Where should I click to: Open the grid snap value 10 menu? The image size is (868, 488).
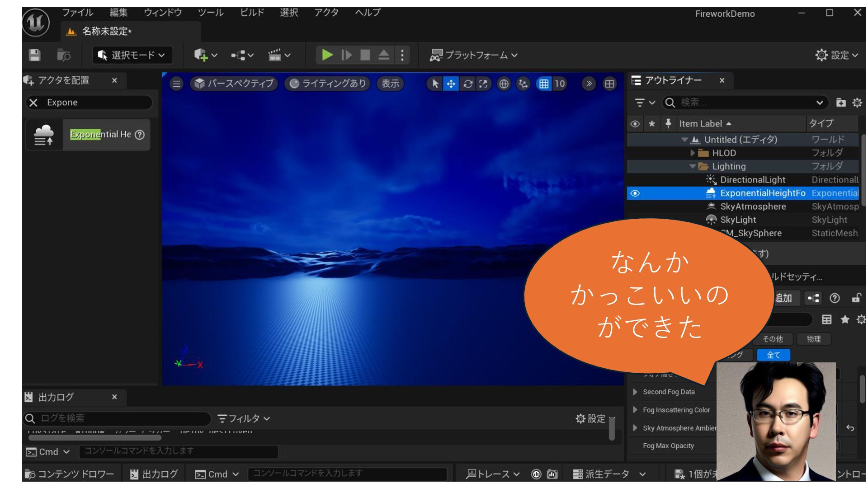click(560, 84)
